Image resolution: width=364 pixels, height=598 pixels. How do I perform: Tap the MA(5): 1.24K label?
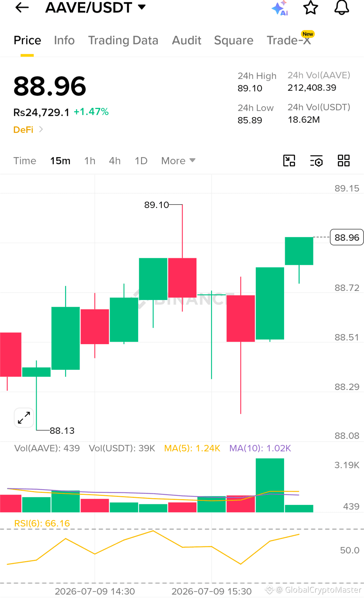click(x=192, y=448)
